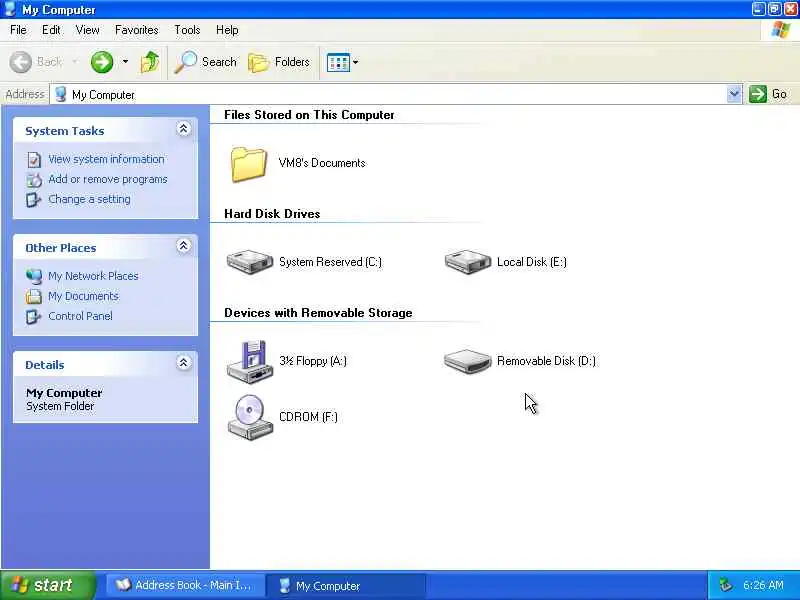Viewport: 800px width, 600px height.
Task: Click the System Reserved (C:) label
Action: point(330,262)
